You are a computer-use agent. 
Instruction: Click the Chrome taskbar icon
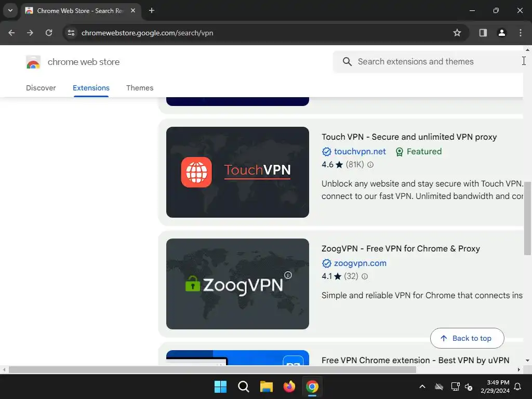(x=312, y=387)
